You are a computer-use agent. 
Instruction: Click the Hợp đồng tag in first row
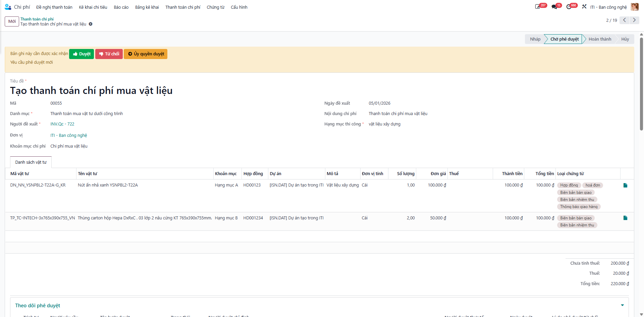pyautogui.click(x=569, y=185)
